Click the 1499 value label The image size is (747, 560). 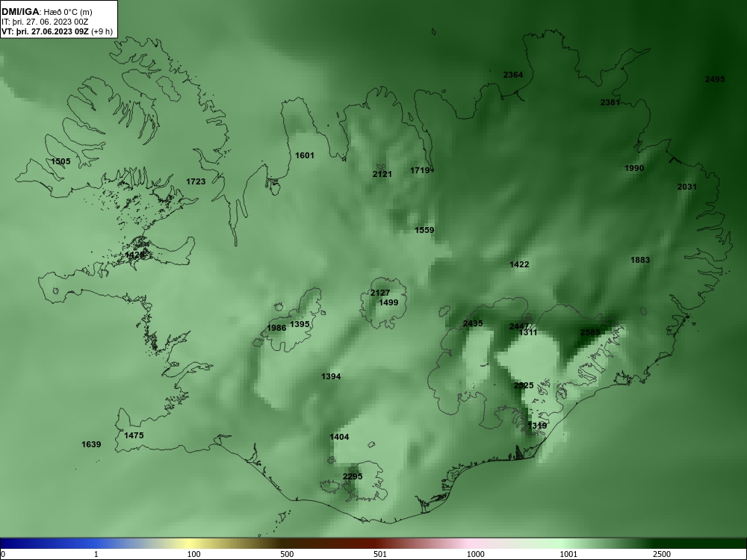point(388,302)
